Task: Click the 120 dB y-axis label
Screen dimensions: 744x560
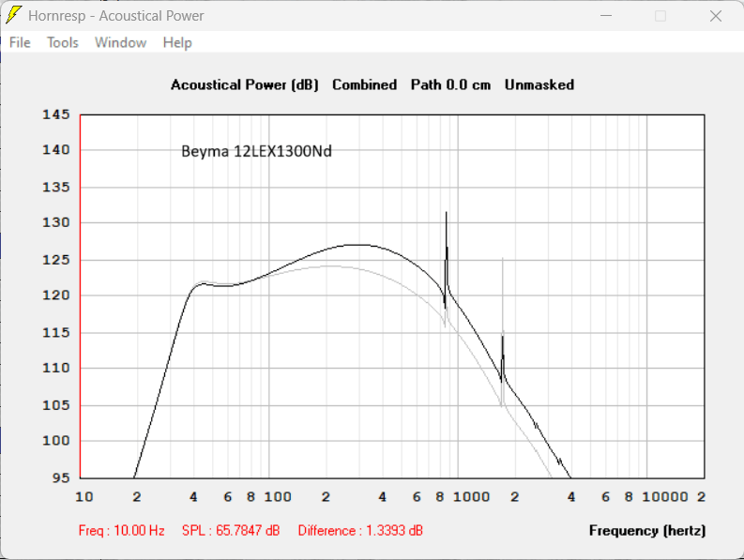Action: coord(56,295)
